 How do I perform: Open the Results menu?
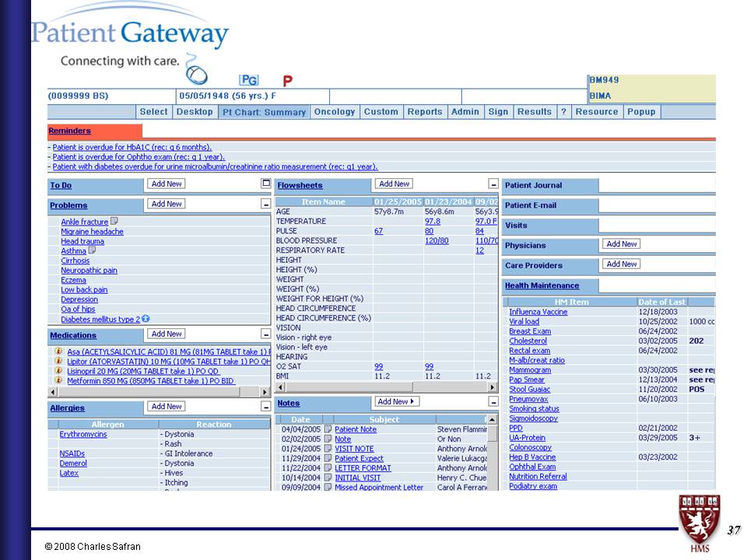click(534, 111)
